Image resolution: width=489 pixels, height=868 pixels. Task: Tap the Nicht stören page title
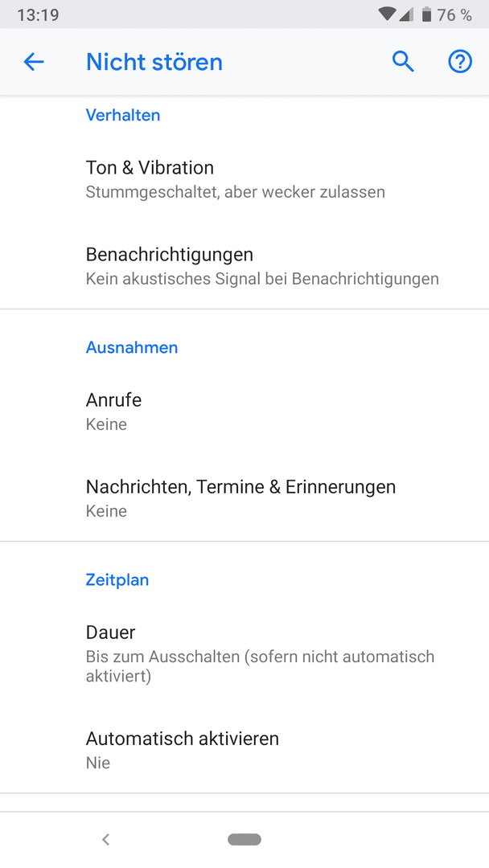(154, 62)
